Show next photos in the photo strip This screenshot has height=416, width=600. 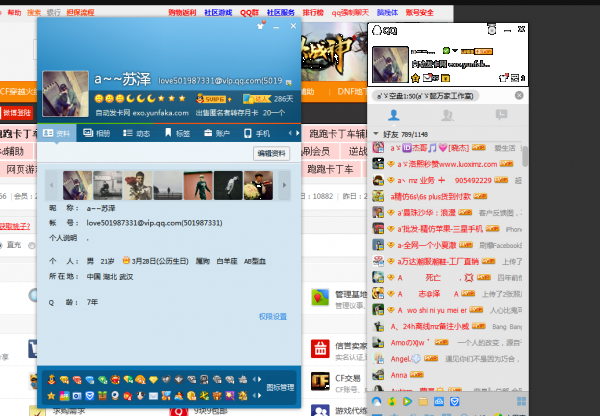[x=284, y=185]
